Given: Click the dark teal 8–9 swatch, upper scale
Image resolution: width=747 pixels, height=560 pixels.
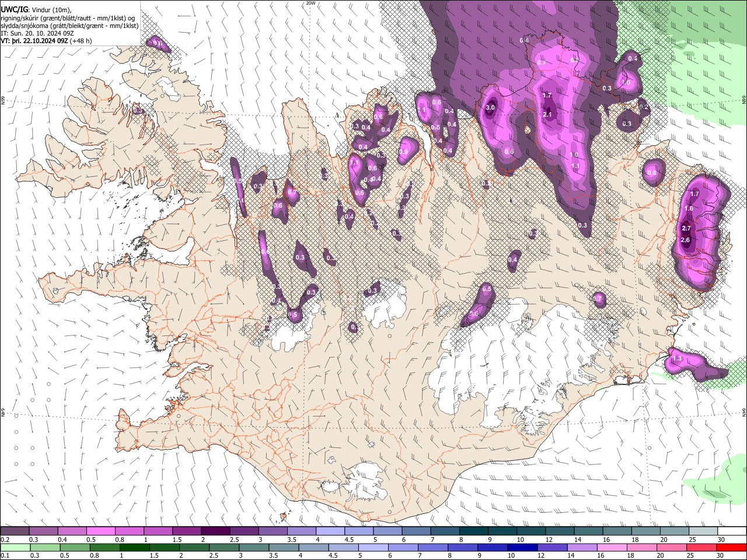Looking at the screenshot, I should point(473,531).
